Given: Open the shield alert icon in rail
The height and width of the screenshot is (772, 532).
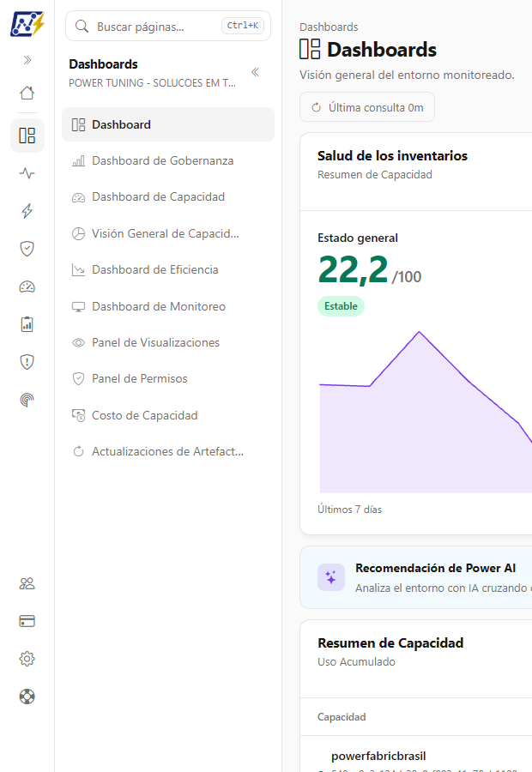Looking at the screenshot, I should coord(27,362).
